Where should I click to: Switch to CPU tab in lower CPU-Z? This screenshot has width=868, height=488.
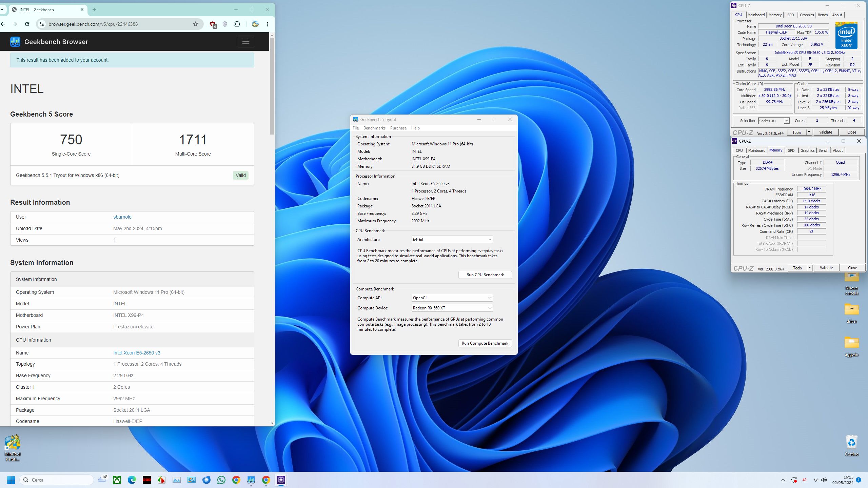739,150
